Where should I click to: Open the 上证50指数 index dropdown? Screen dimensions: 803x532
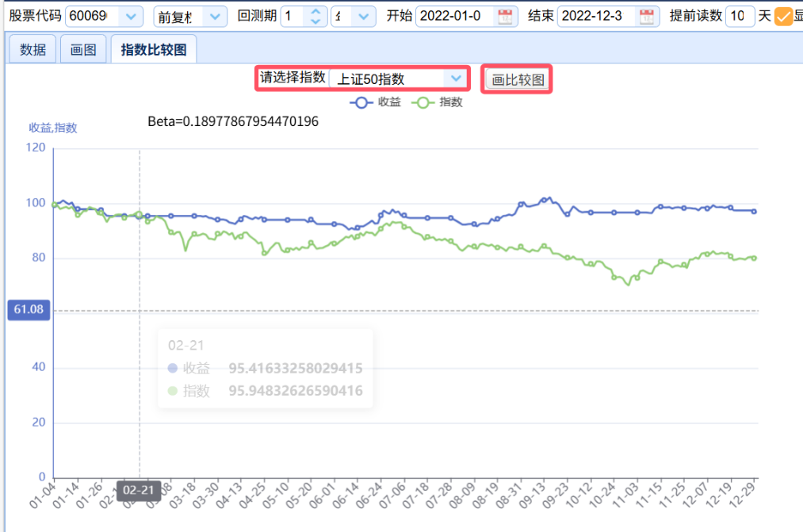tap(455, 78)
